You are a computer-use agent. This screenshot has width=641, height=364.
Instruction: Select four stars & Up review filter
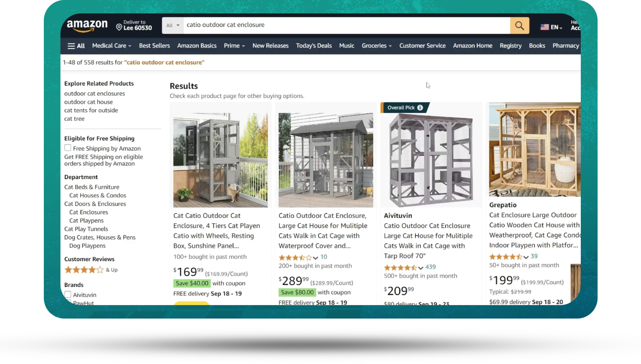click(91, 270)
